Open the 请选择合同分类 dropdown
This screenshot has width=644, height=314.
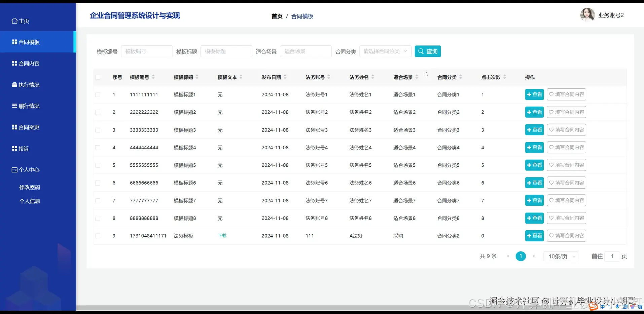[x=385, y=51]
